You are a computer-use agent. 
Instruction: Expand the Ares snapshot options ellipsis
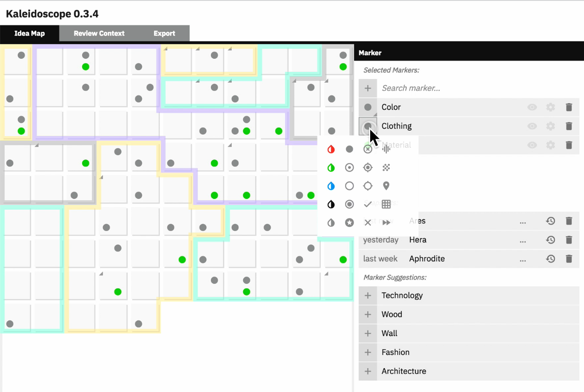pyautogui.click(x=523, y=221)
